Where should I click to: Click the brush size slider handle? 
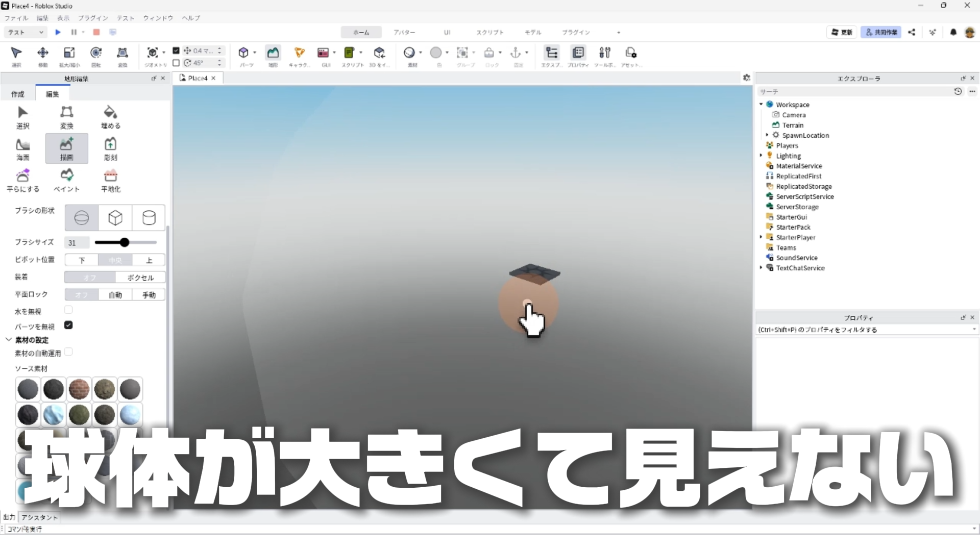125,242
